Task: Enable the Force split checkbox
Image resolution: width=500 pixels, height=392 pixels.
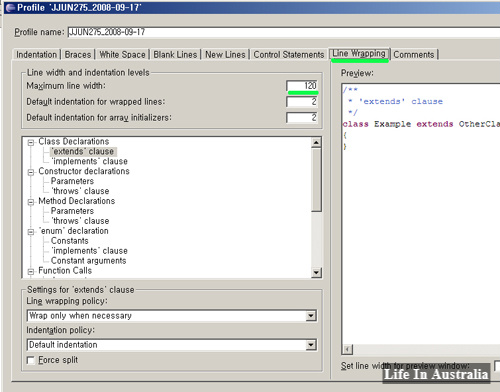Action: [x=31, y=360]
